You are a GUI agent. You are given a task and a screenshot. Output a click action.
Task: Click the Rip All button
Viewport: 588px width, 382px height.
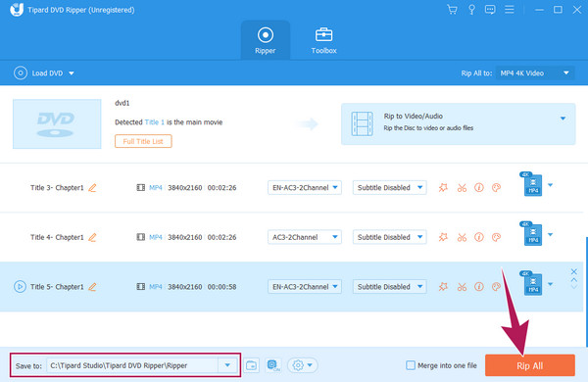[x=530, y=365]
